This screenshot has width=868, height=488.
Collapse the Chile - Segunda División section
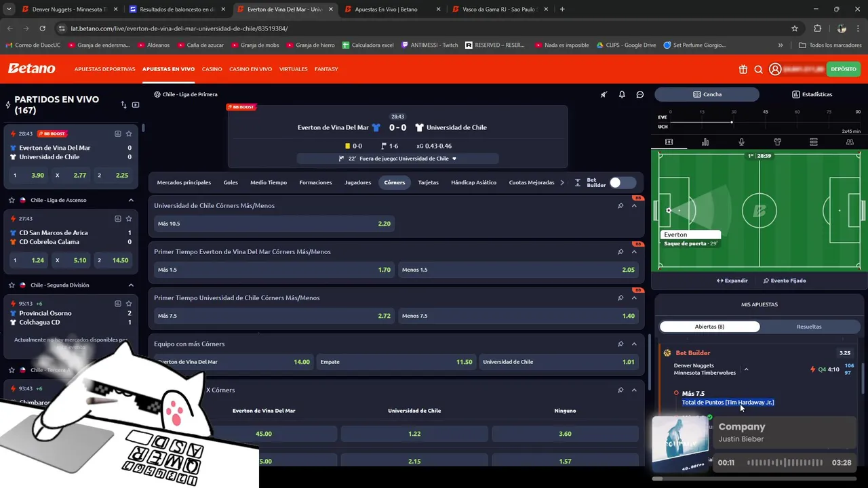(x=131, y=285)
